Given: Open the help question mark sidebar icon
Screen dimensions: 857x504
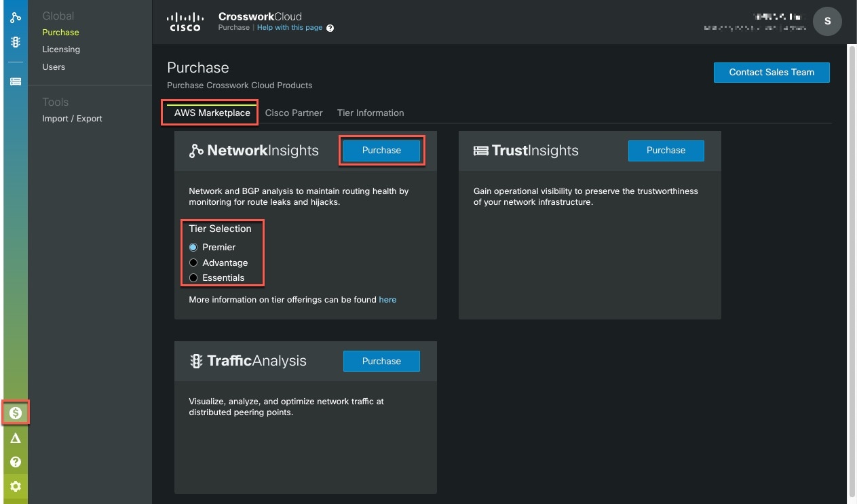Looking at the screenshot, I should click(15, 462).
